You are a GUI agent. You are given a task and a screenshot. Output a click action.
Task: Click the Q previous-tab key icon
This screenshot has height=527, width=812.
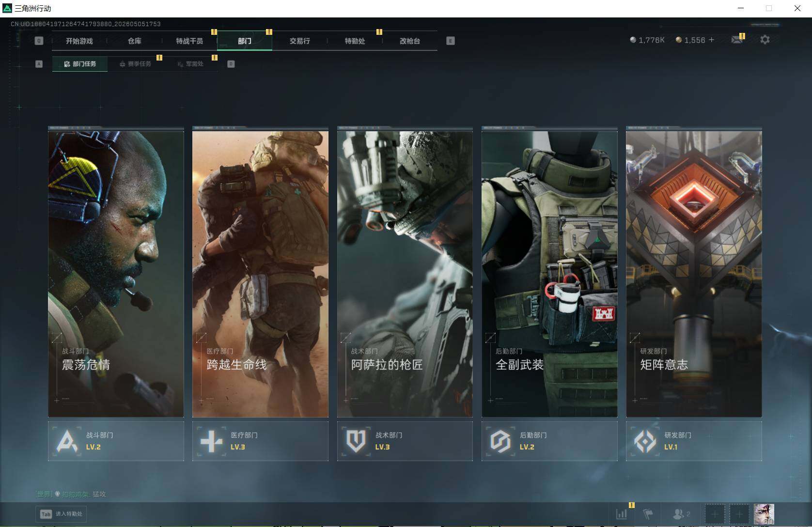pyautogui.click(x=39, y=41)
